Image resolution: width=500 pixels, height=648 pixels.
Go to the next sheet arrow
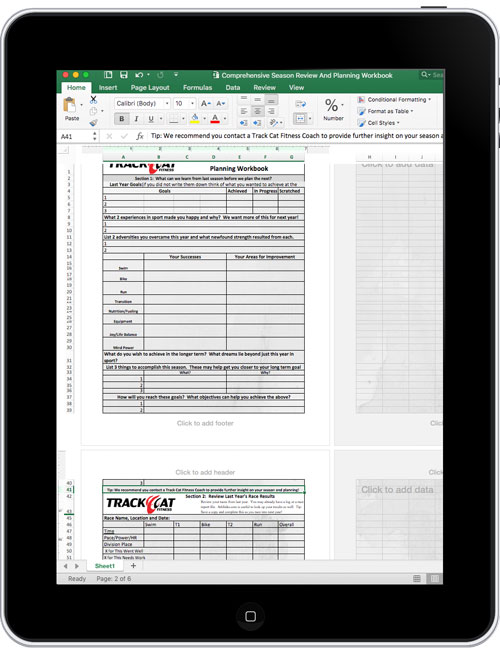76,566
